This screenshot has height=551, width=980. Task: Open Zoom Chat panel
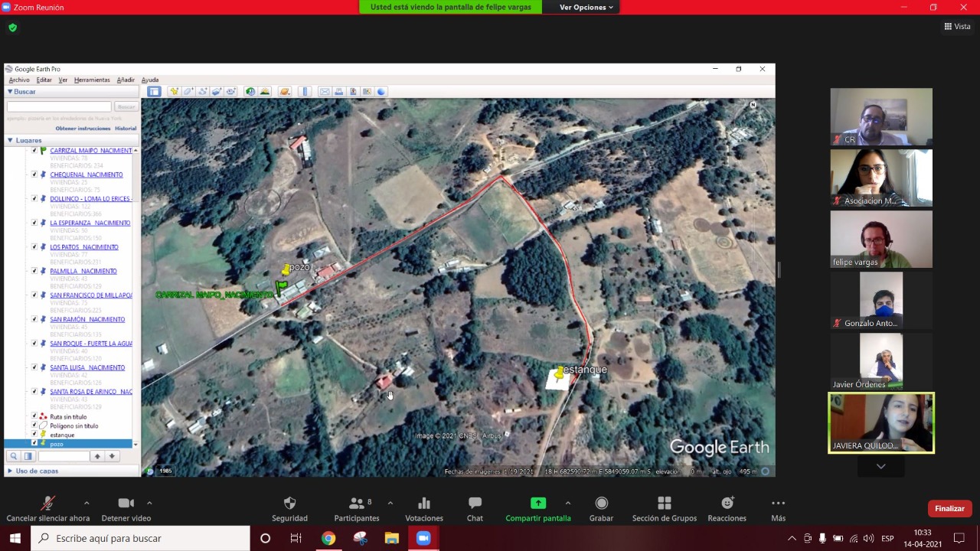point(475,509)
